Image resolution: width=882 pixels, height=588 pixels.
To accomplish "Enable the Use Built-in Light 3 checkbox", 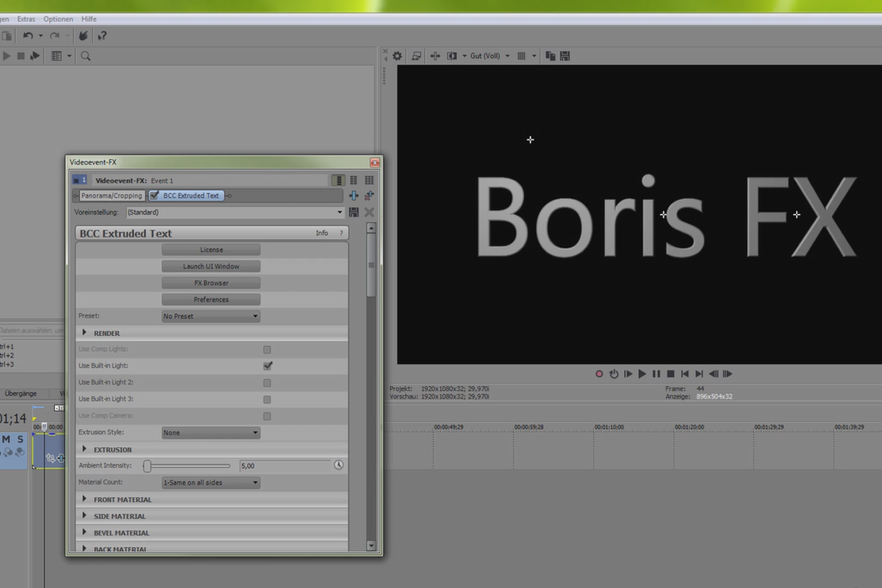I will click(x=267, y=400).
